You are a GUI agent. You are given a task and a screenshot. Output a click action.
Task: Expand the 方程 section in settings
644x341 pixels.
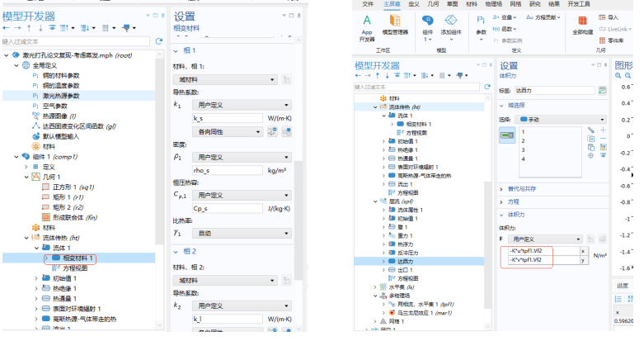[515, 201]
